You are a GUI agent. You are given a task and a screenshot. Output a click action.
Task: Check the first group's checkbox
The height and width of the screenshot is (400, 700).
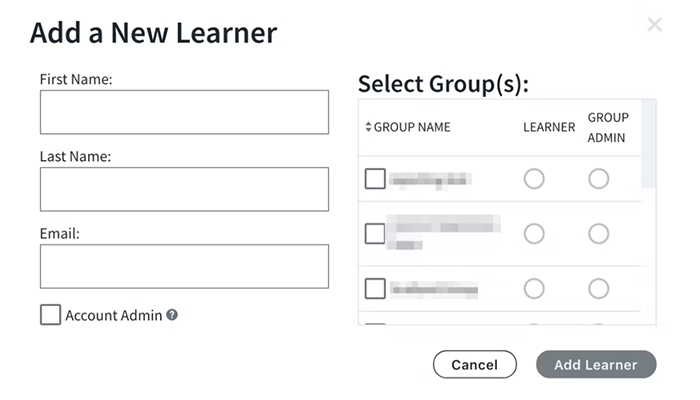coord(375,179)
